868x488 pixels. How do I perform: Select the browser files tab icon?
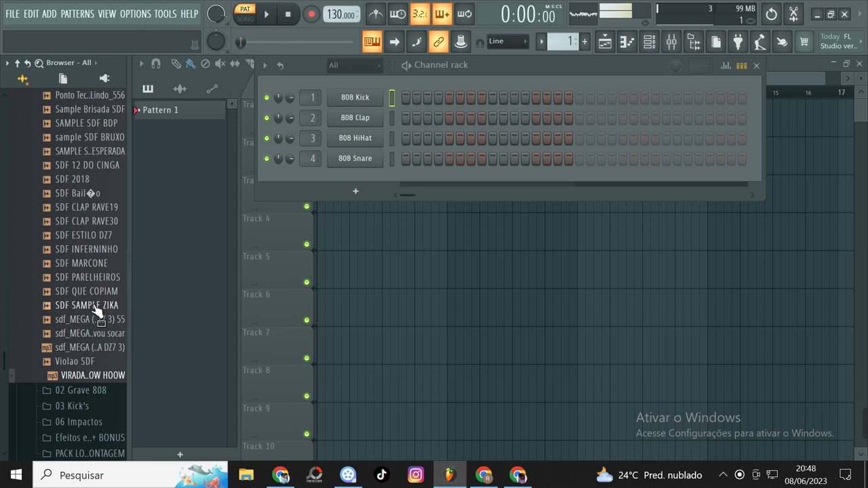(x=63, y=79)
